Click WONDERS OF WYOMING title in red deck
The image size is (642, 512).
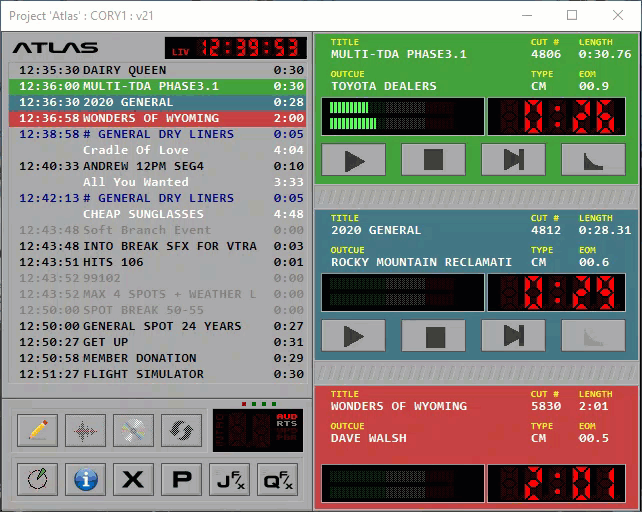(399, 406)
